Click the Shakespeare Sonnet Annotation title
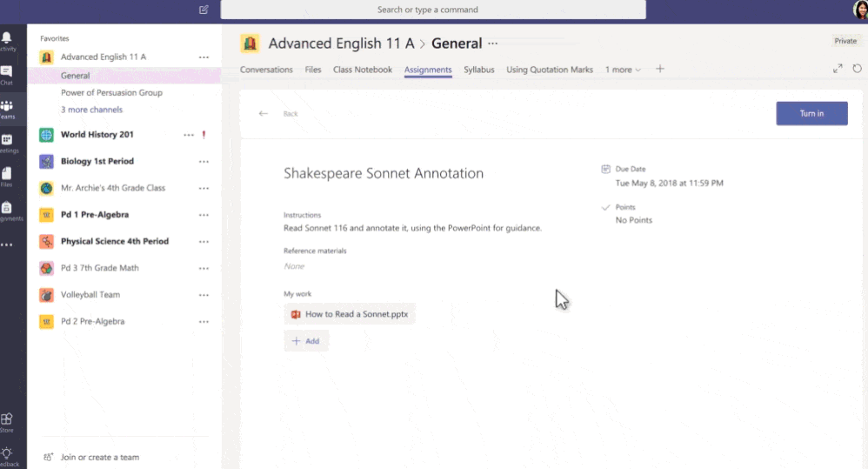868x469 pixels. click(384, 173)
